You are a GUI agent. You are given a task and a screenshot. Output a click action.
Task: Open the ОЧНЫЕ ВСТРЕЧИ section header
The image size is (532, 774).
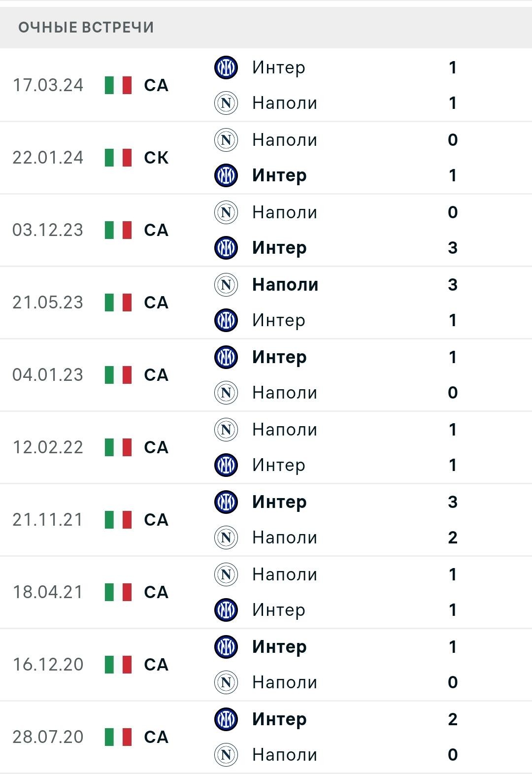(x=266, y=27)
